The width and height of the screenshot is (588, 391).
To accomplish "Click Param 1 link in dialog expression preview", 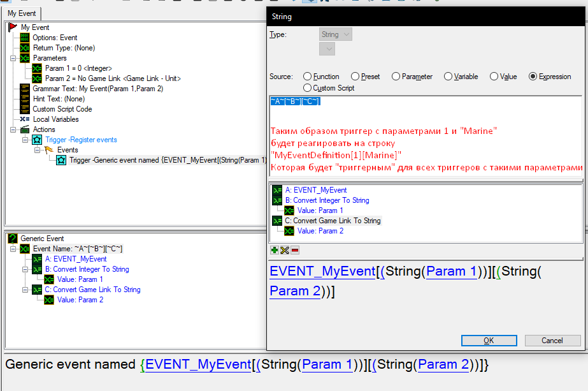I will click(451, 271).
